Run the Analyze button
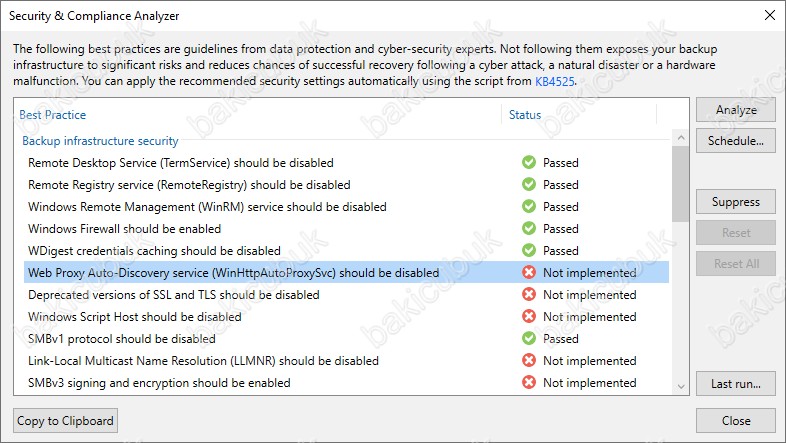786x443 pixels. (735, 110)
